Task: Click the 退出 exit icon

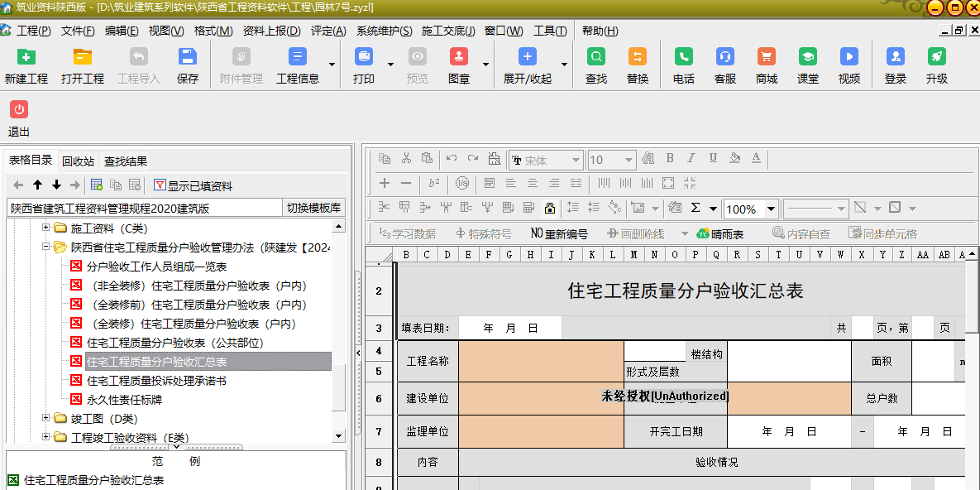Action: click(18, 110)
